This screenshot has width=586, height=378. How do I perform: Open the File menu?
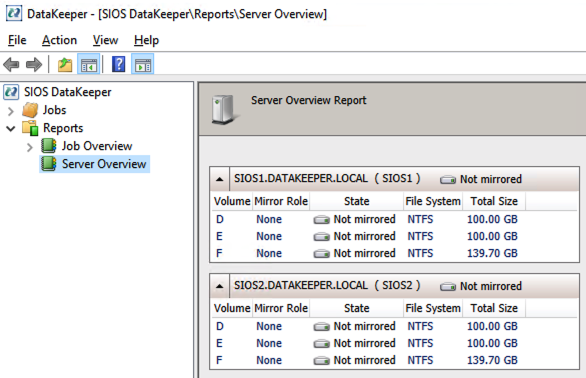click(x=17, y=40)
